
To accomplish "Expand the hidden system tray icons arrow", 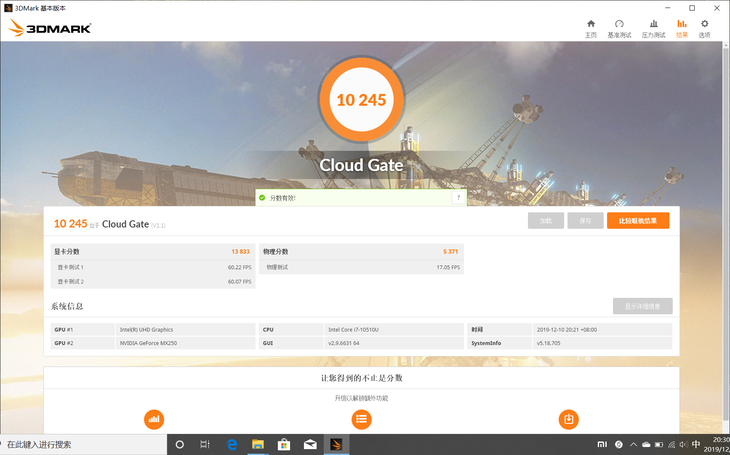I will [634, 444].
